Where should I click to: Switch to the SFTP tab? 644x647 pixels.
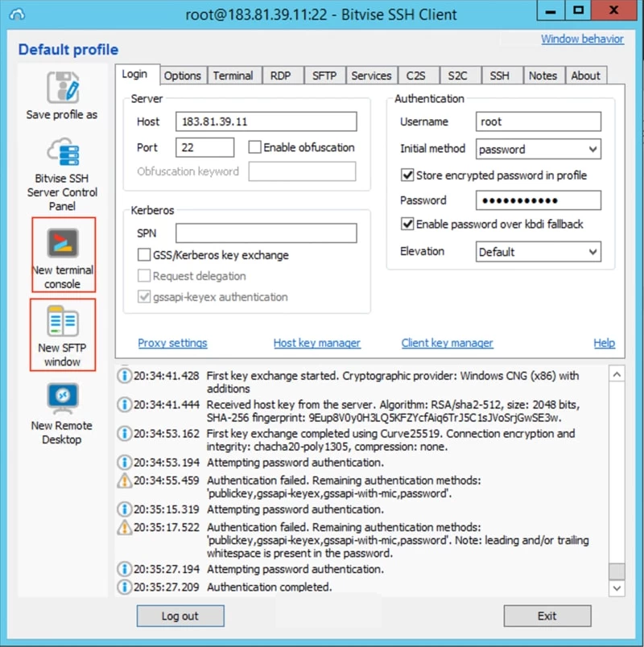(x=324, y=76)
